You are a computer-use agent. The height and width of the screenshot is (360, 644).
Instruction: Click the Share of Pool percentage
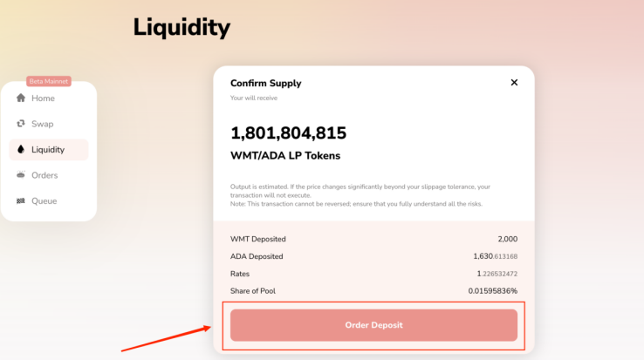tap(493, 290)
